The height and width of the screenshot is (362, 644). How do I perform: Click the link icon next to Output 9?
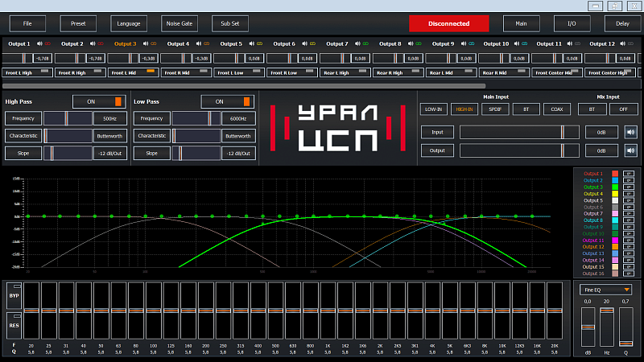472,44
